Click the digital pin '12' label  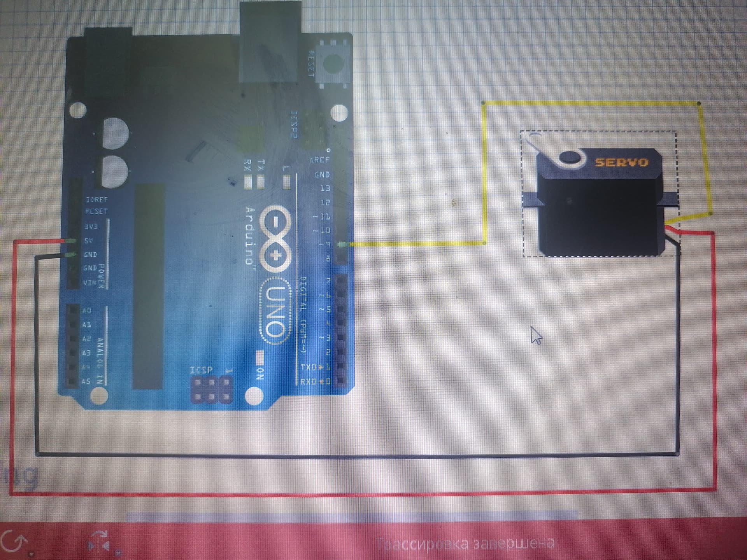pos(325,203)
